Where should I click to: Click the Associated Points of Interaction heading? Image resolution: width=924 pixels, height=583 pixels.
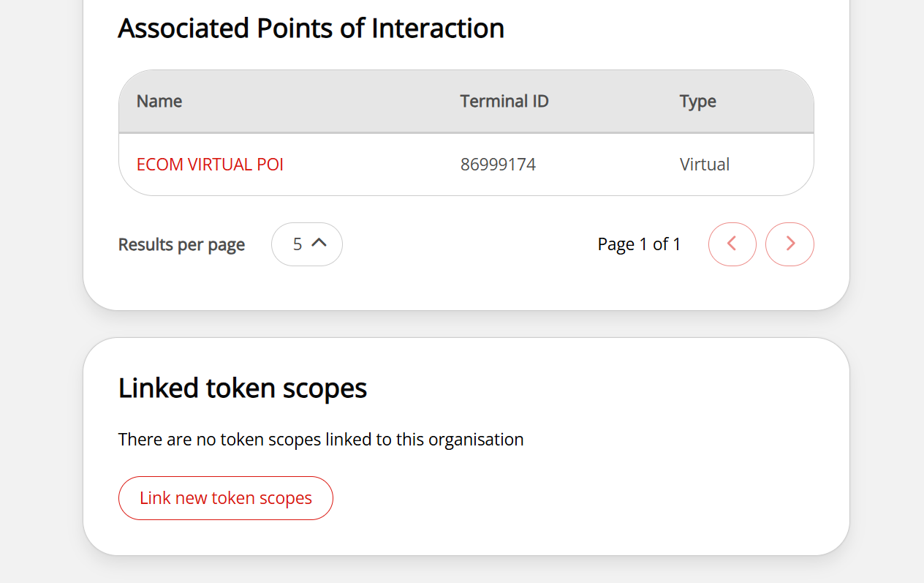click(x=311, y=29)
